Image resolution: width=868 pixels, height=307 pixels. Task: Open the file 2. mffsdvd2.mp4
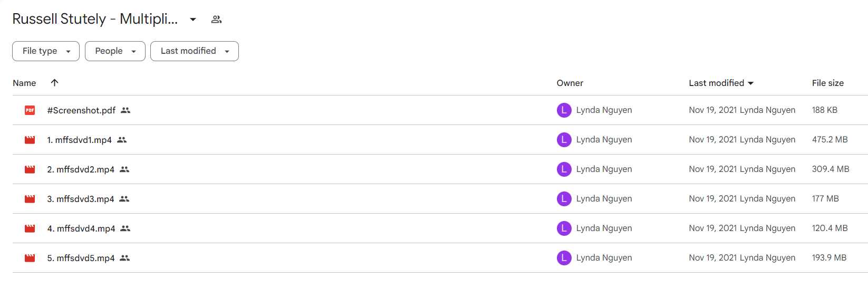81,169
